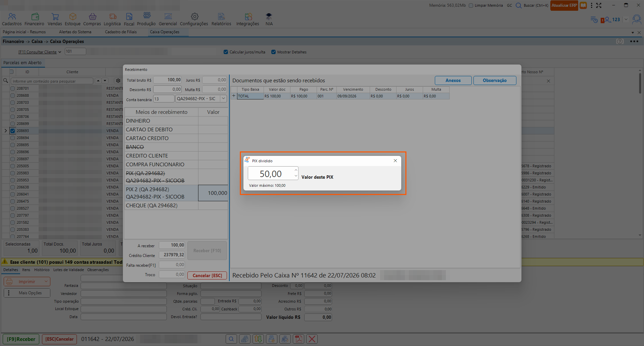Click the red X icon in bottom toolbar
This screenshot has width=644, height=346.
tap(312, 339)
